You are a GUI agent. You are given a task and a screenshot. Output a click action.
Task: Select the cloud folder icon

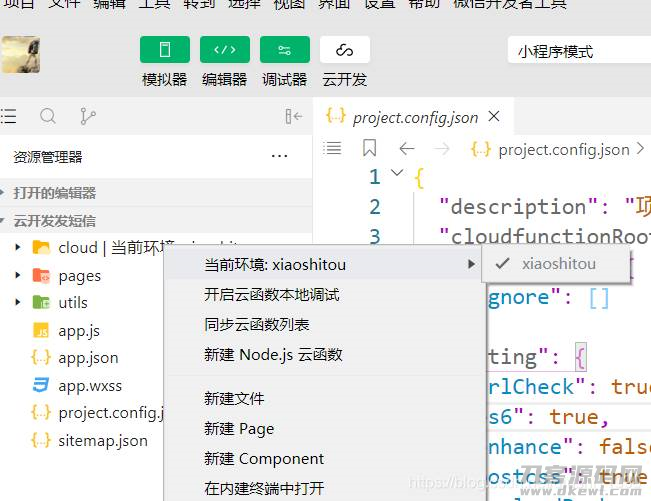coord(41,247)
